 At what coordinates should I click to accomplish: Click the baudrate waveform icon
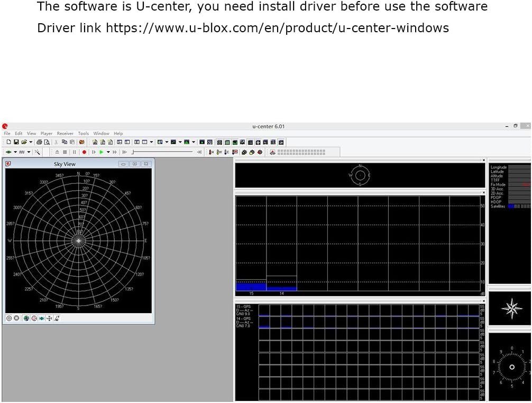pyautogui.click(x=22, y=152)
